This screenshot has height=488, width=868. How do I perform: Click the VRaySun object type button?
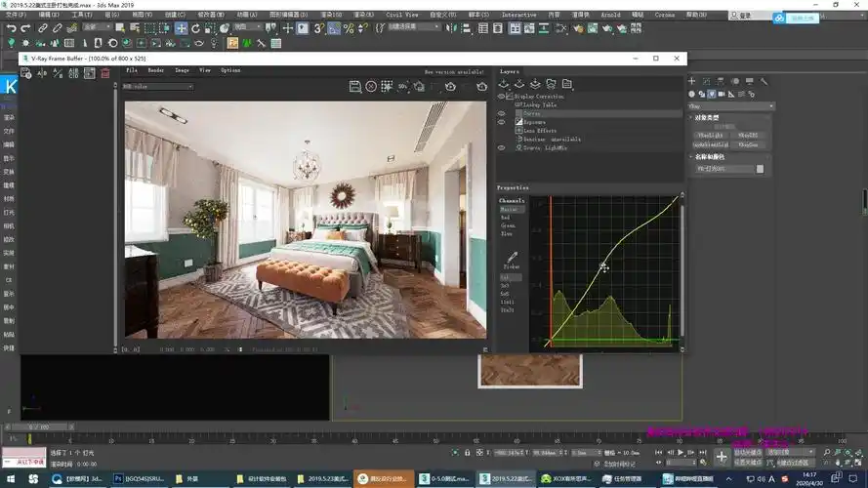(x=748, y=144)
